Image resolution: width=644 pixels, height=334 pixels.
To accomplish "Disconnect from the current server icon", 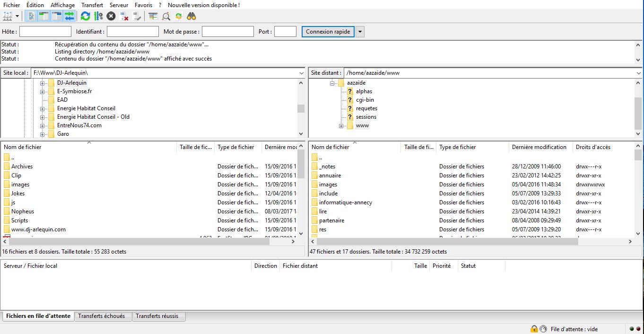I will [x=124, y=16].
